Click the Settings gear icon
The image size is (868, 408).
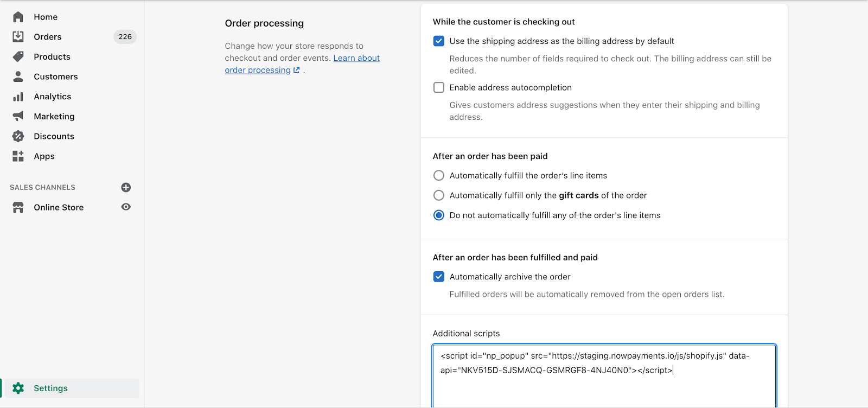[18, 388]
